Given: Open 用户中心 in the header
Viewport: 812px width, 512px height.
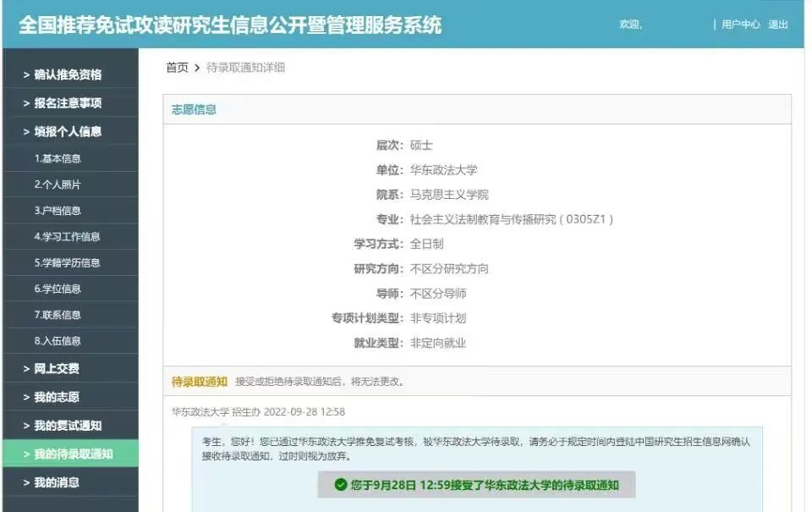Looking at the screenshot, I should click(x=740, y=25).
